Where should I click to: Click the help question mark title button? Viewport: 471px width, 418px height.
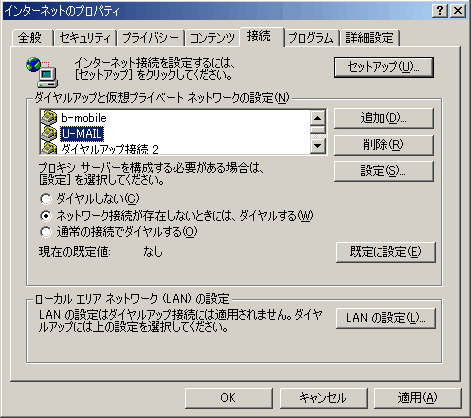[440, 11]
